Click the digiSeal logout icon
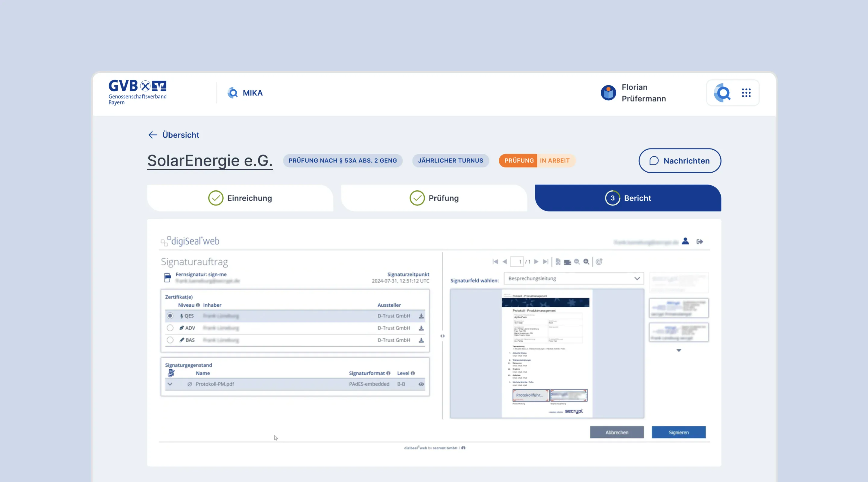Screen dimensions: 868x482 700,242
